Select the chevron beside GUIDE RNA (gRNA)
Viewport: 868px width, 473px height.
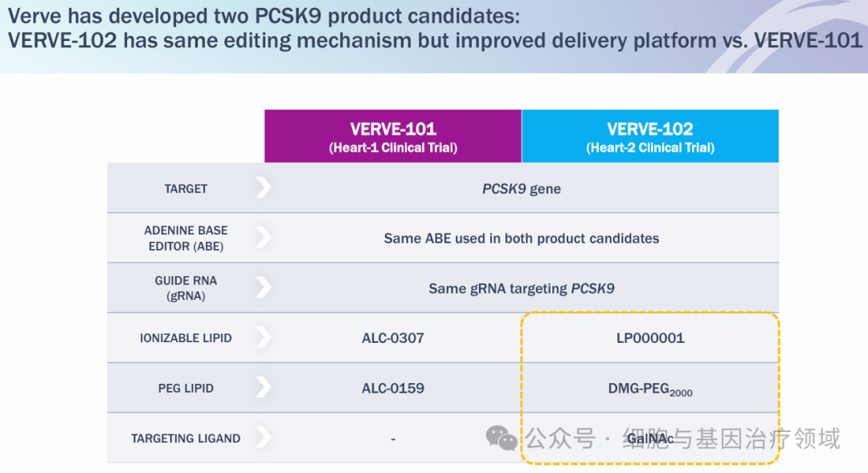click(x=263, y=287)
